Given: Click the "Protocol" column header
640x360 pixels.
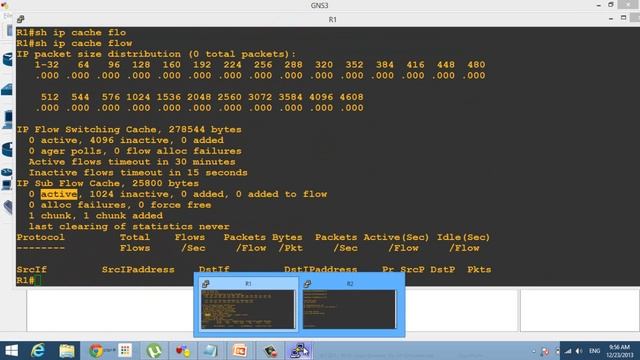Looking at the screenshot, I should pyautogui.click(x=40, y=237).
